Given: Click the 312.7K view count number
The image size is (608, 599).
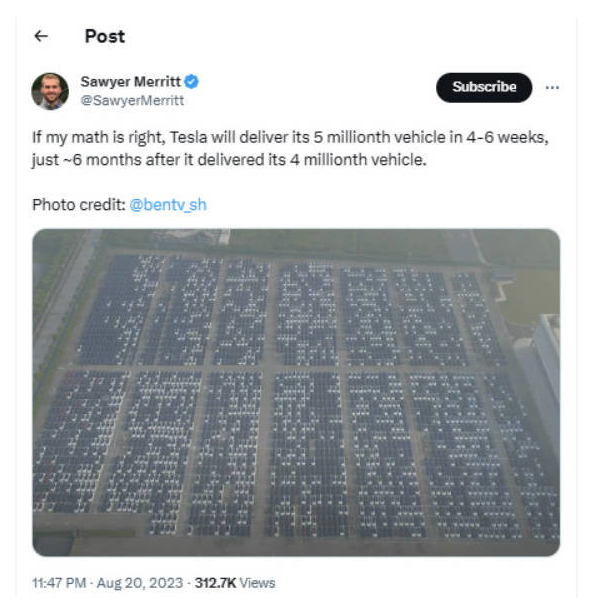Looking at the screenshot, I should [x=214, y=582].
